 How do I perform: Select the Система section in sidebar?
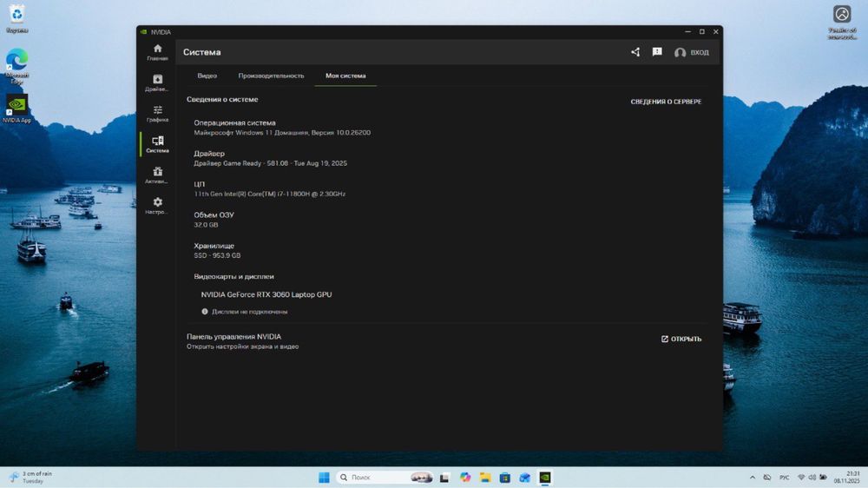click(x=157, y=144)
